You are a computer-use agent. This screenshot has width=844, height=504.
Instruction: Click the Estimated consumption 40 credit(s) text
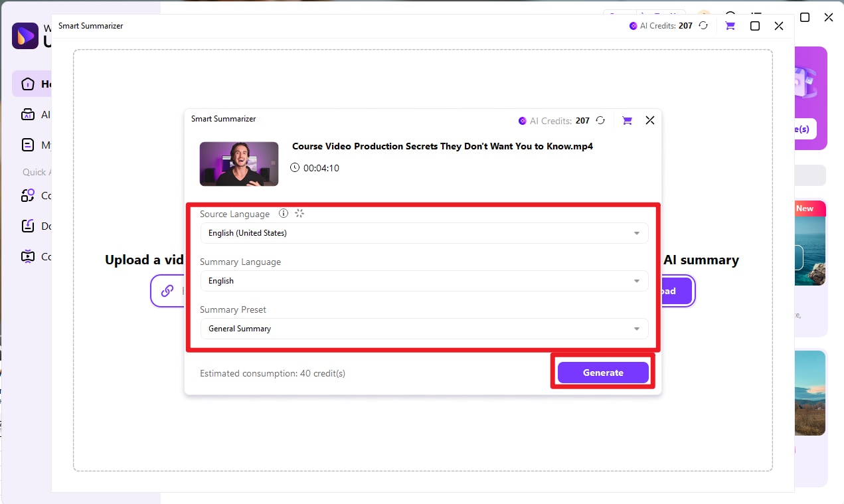point(272,373)
